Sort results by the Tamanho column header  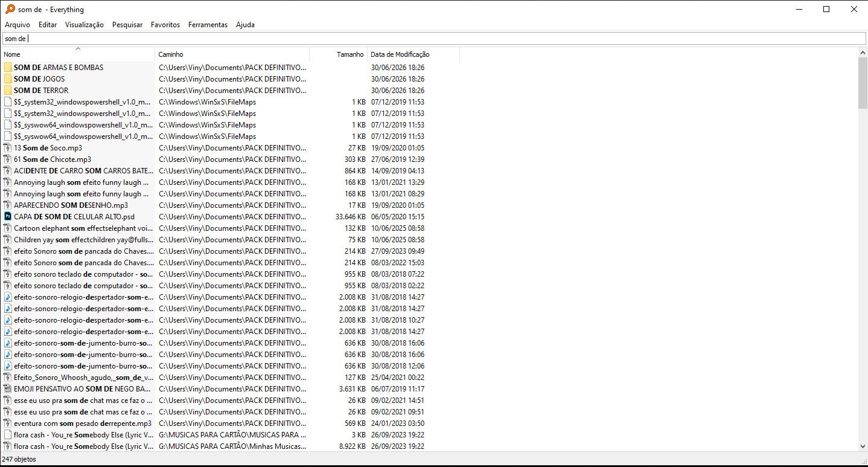(338, 54)
